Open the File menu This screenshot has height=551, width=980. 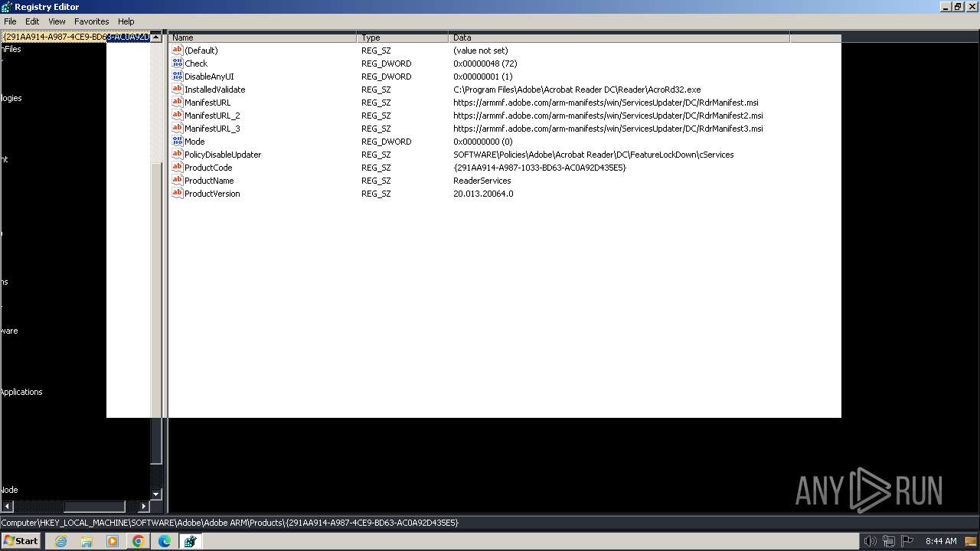(10, 21)
